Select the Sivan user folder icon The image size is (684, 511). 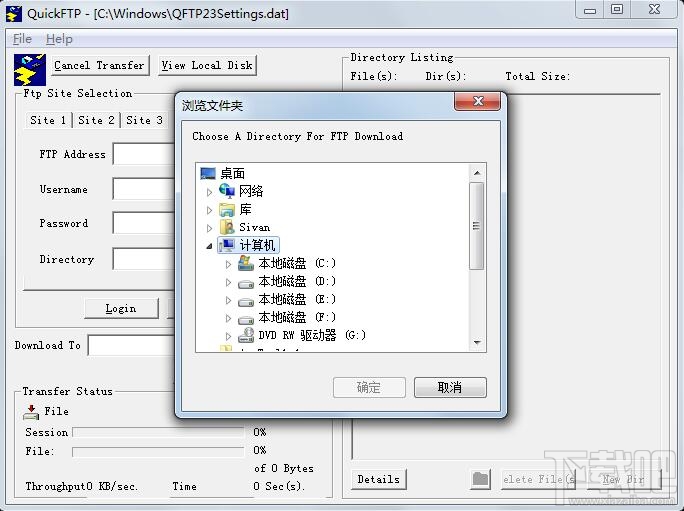point(227,227)
